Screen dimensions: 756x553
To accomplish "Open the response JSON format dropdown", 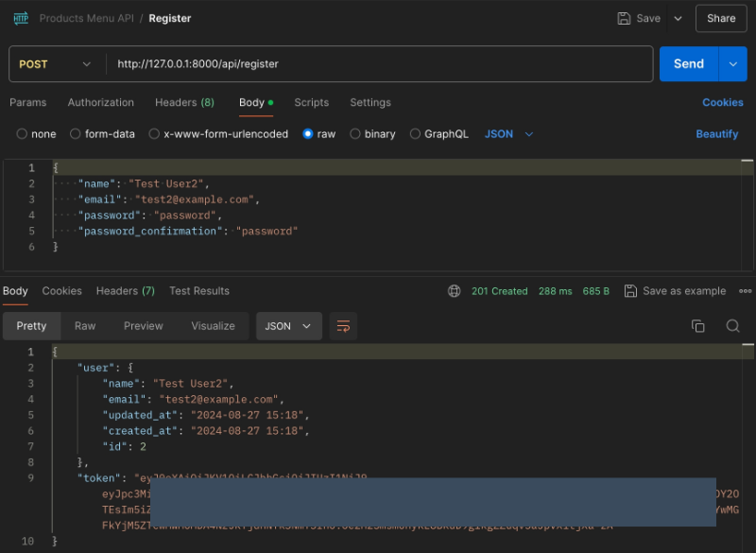I will [288, 326].
